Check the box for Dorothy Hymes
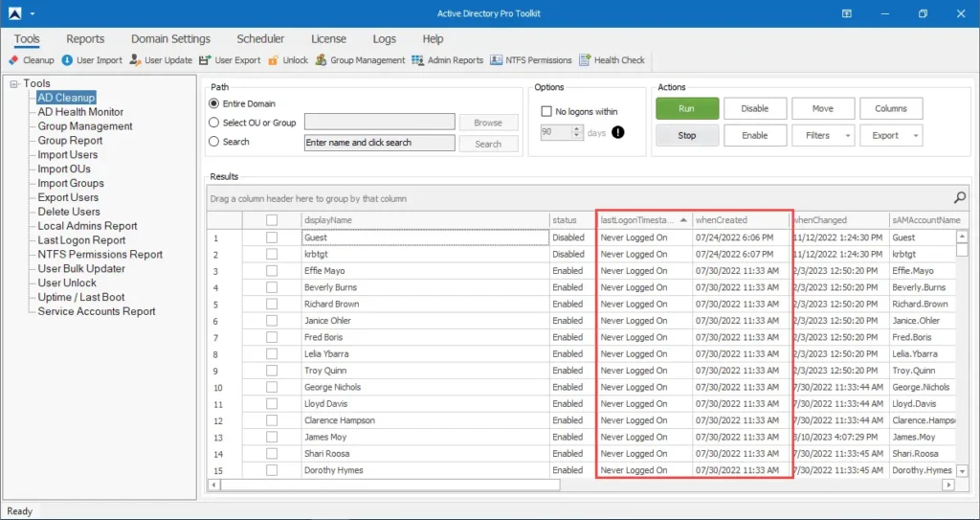Viewport: 980px width, 520px height. pos(271,470)
